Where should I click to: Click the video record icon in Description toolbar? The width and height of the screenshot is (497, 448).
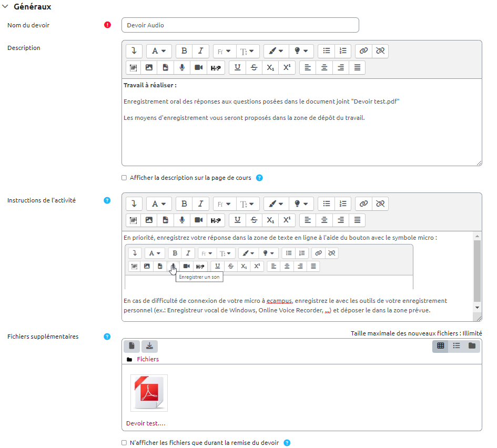[198, 67]
